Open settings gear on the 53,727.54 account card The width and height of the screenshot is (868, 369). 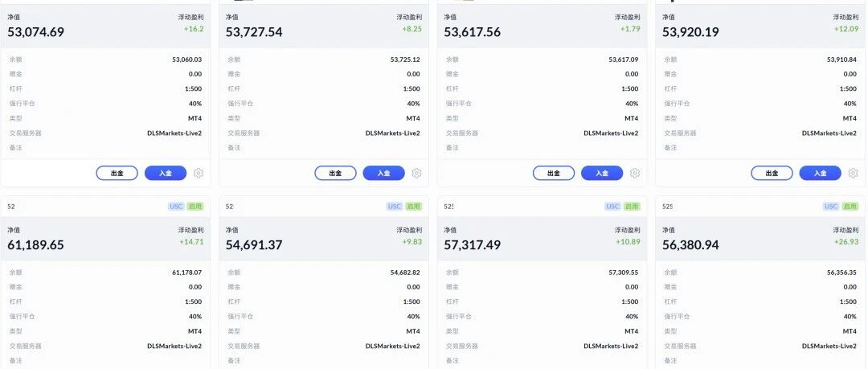(417, 173)
